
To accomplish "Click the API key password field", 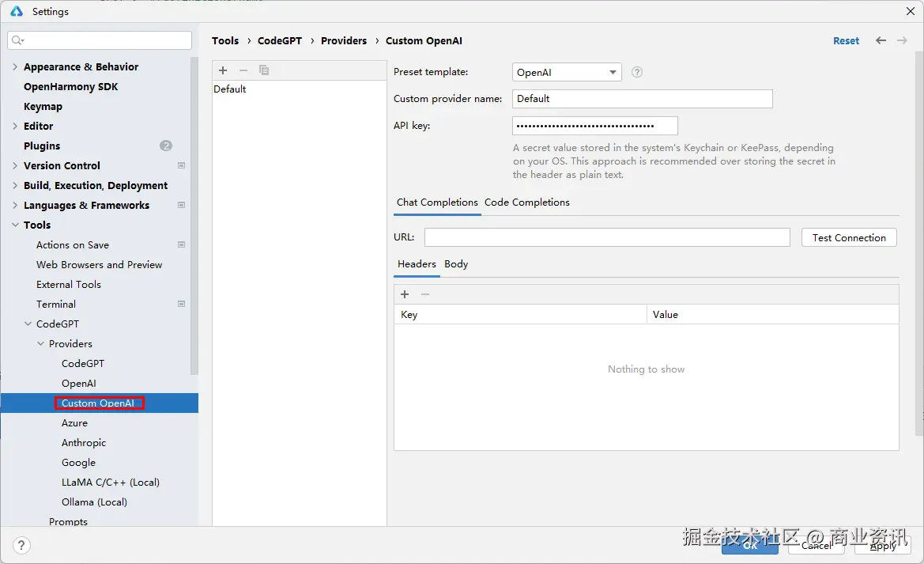I will tap(595, 126).
